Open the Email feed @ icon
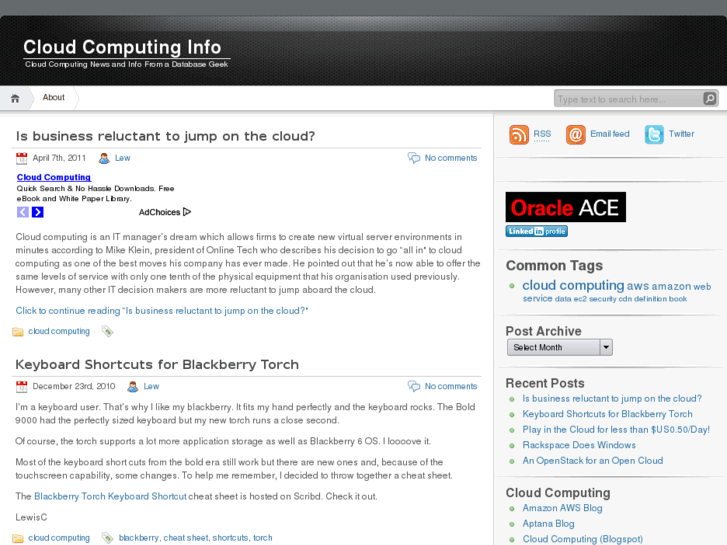Screen dimensions: 727x545 tap(575, 135)
